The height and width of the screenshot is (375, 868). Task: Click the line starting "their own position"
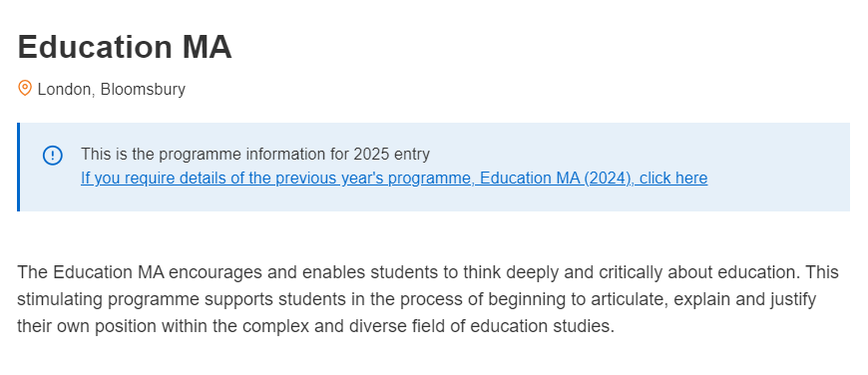click(x=316, y=326)
